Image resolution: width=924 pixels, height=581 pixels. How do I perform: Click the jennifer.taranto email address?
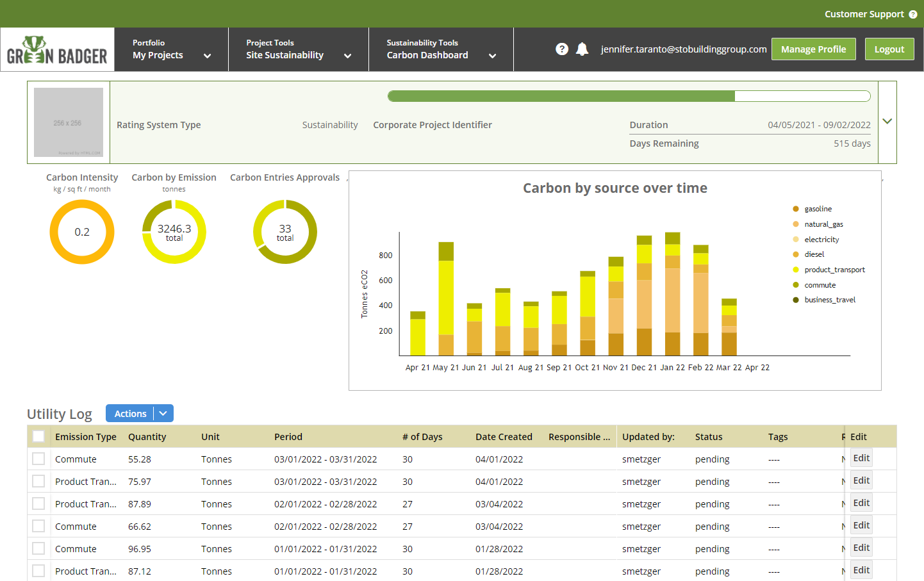click(684, 49)
